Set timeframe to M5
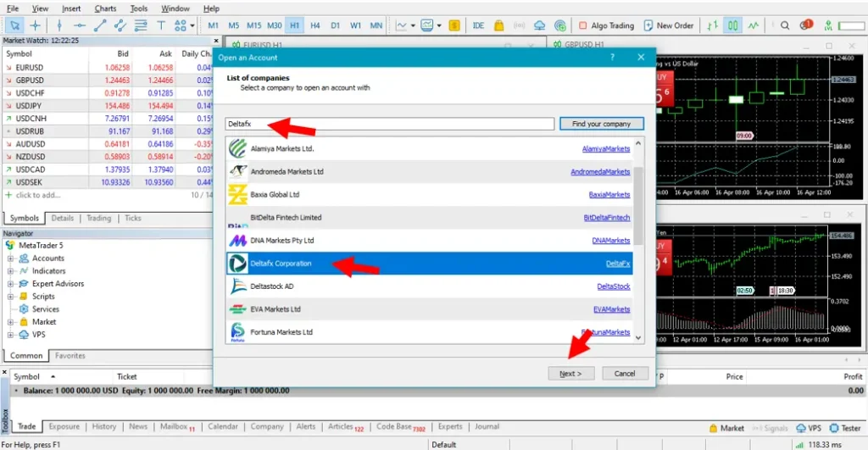The height and width of the screenshot is (450, 868). [234, 25]
